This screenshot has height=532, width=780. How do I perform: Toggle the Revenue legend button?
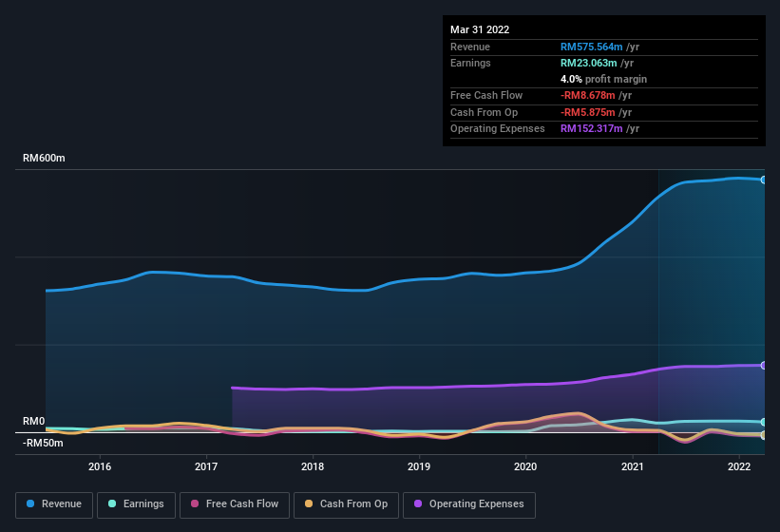click(x=54, y=504)
